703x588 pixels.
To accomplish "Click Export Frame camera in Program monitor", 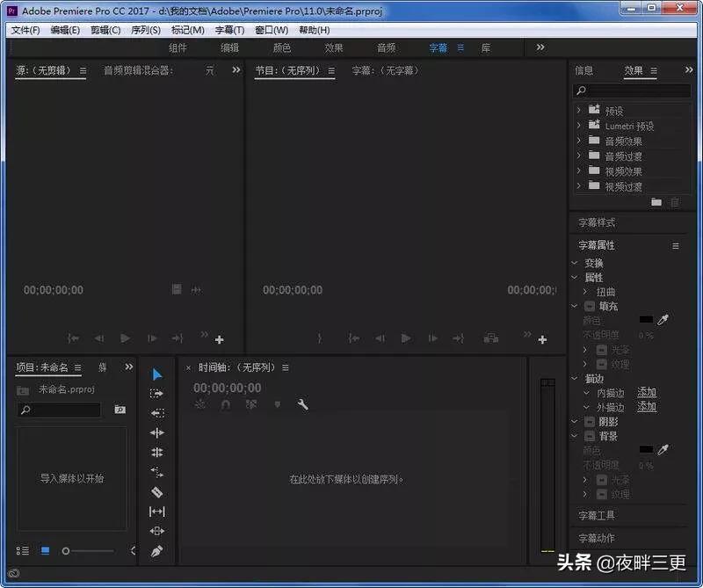I will pyautogui.click(x=491, y=338).
